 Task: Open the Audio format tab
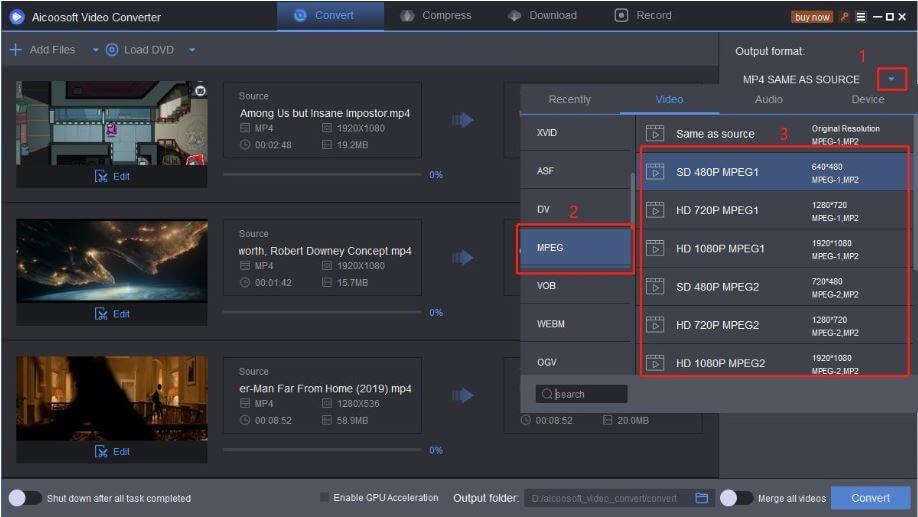[x=769, y=100]
